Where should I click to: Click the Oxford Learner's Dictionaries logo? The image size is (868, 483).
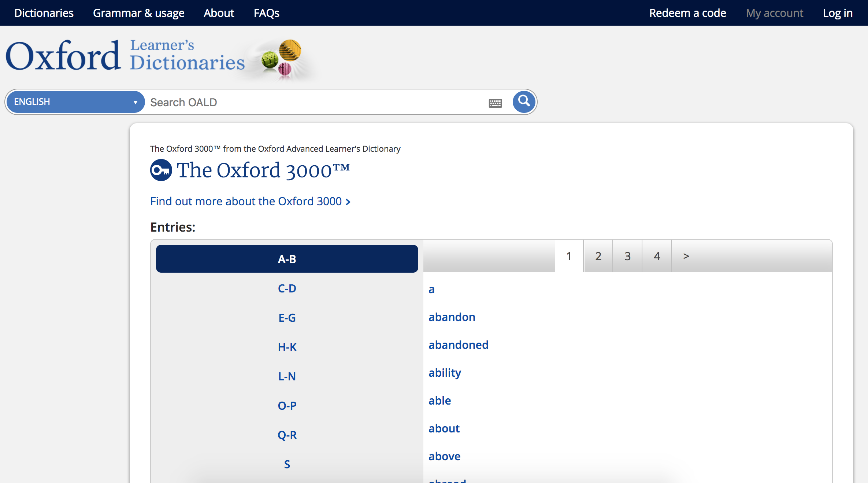coord(125,56)
